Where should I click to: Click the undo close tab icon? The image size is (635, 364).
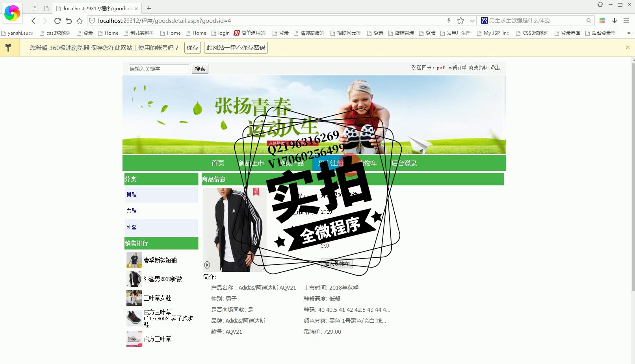click(69, 21)
